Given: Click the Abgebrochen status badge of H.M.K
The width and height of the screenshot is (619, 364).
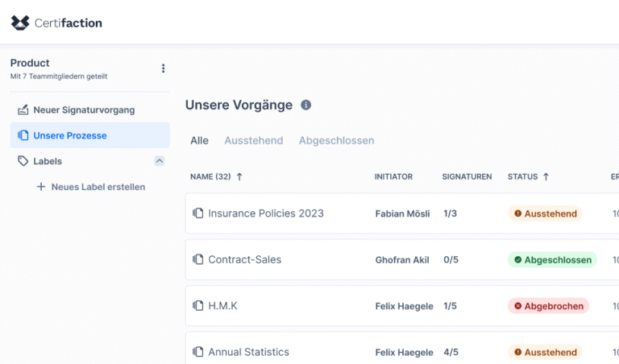Looking at the screenshot, I should pos(548,306).
